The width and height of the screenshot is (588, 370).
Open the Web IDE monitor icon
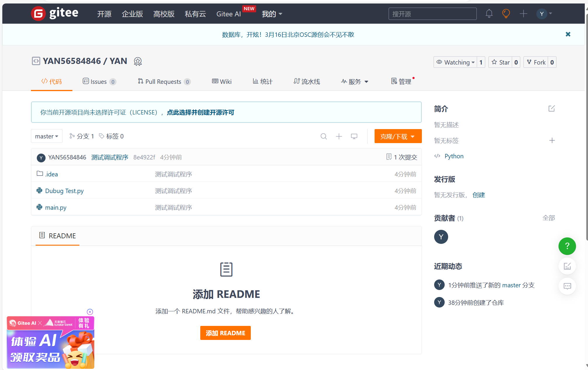click(354, 136)
